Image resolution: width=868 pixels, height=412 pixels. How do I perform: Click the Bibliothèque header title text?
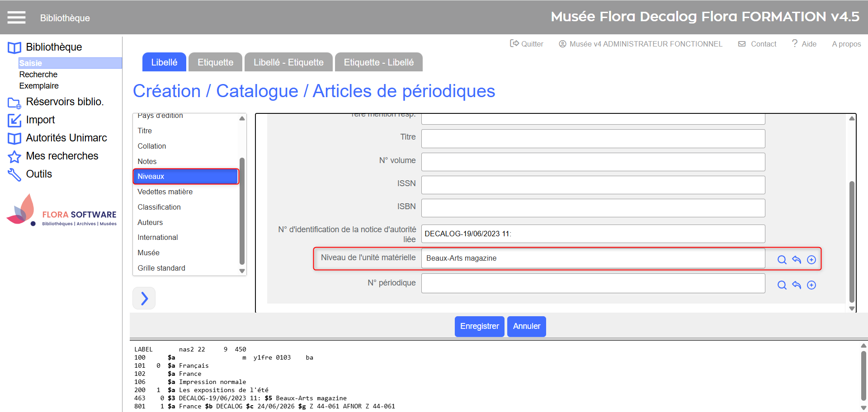65,18
